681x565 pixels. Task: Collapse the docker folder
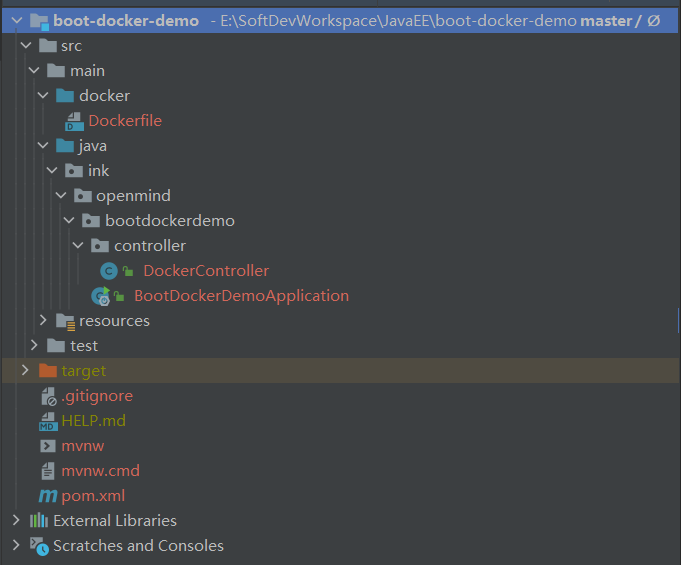point(43,96)
